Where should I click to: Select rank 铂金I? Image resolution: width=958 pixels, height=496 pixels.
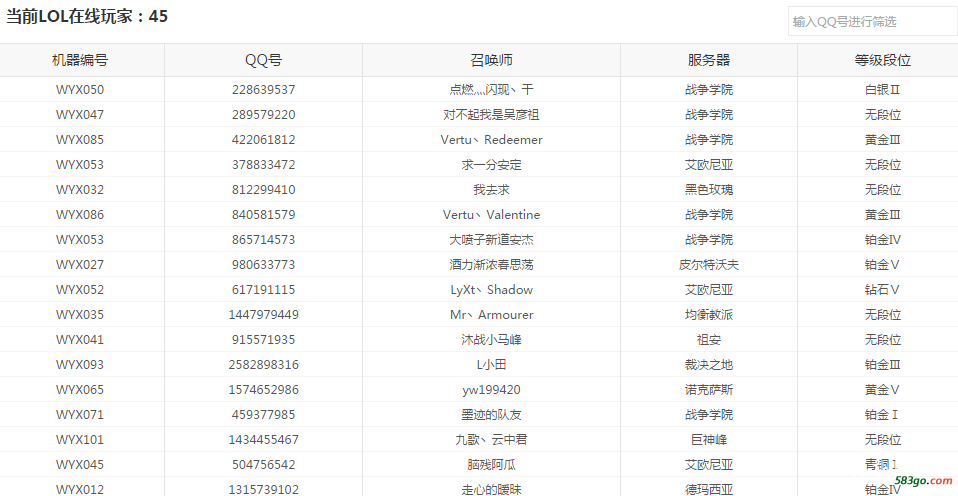tap(883, 415)
